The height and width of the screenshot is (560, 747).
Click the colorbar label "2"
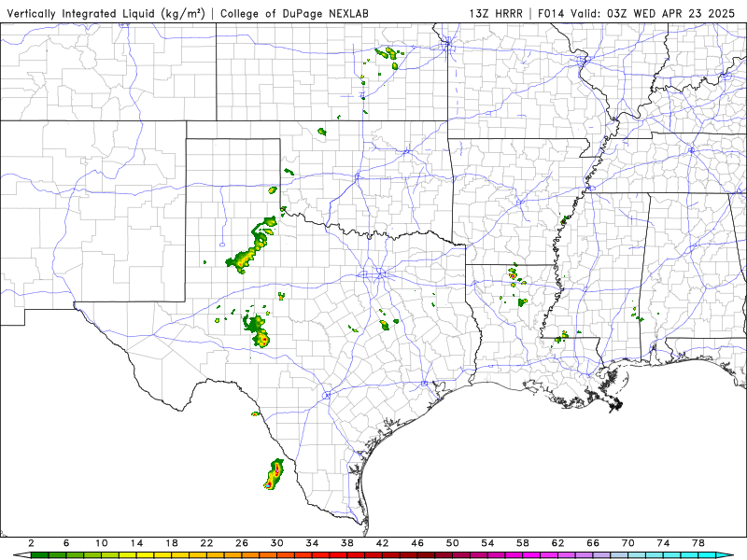tap(31, 543)
